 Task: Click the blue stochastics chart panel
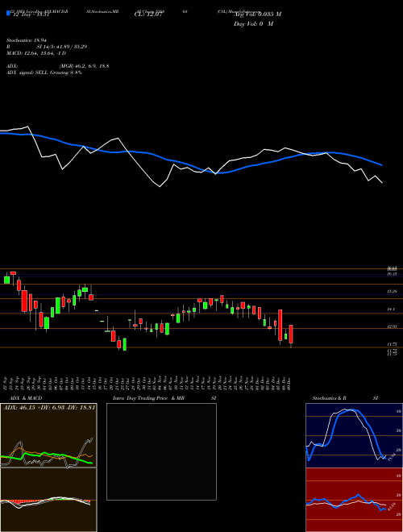tap(354, 435)
